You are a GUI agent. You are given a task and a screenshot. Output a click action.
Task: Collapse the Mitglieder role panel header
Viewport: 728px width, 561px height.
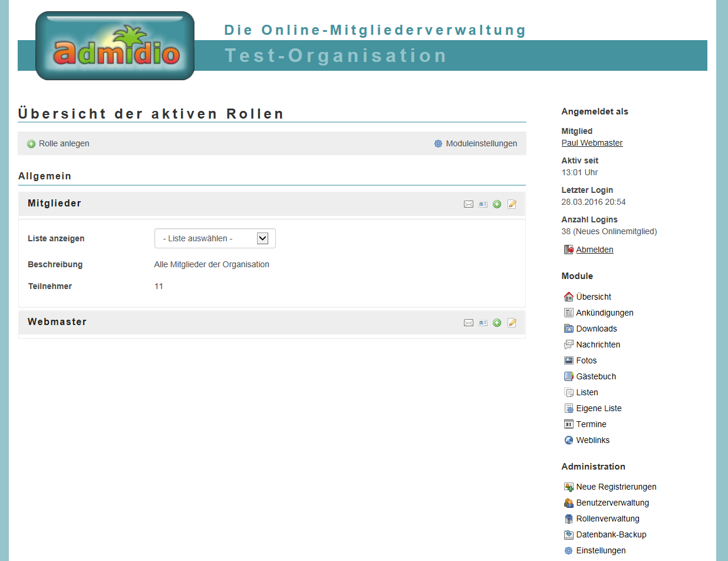click(x=54, y=204)
